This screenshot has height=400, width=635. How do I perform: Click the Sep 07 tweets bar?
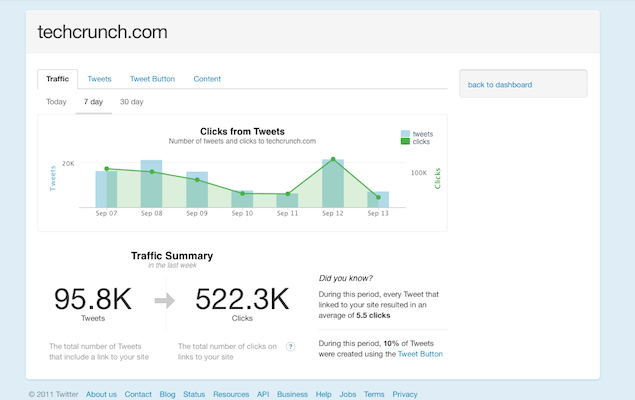[x=107, y=189]
